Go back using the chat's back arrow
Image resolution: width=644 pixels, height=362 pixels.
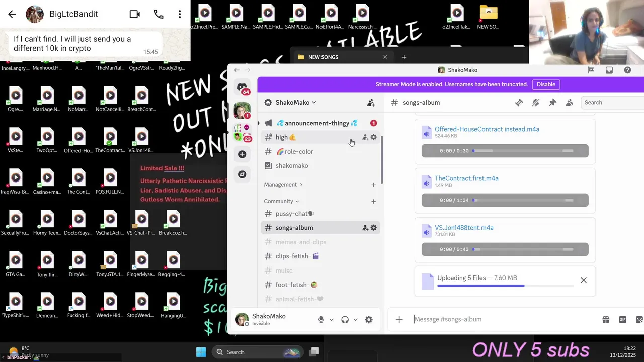(12, 14)
